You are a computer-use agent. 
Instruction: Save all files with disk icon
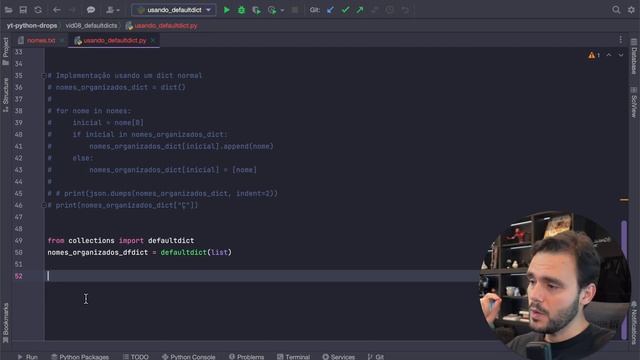(x=23, y=10)
